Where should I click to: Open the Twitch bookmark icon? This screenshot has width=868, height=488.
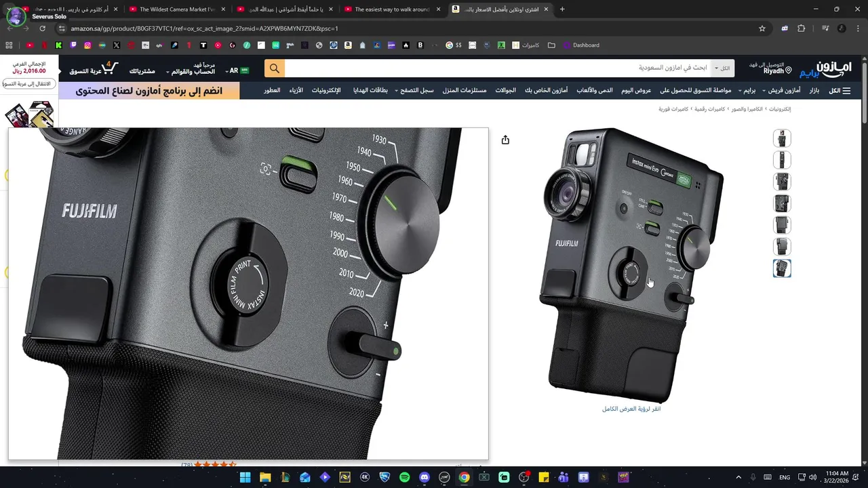click(x=73, y=45)
